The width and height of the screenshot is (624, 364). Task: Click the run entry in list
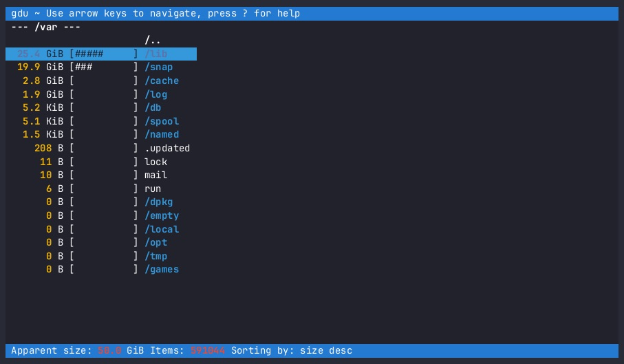click(x=153, y=189)
